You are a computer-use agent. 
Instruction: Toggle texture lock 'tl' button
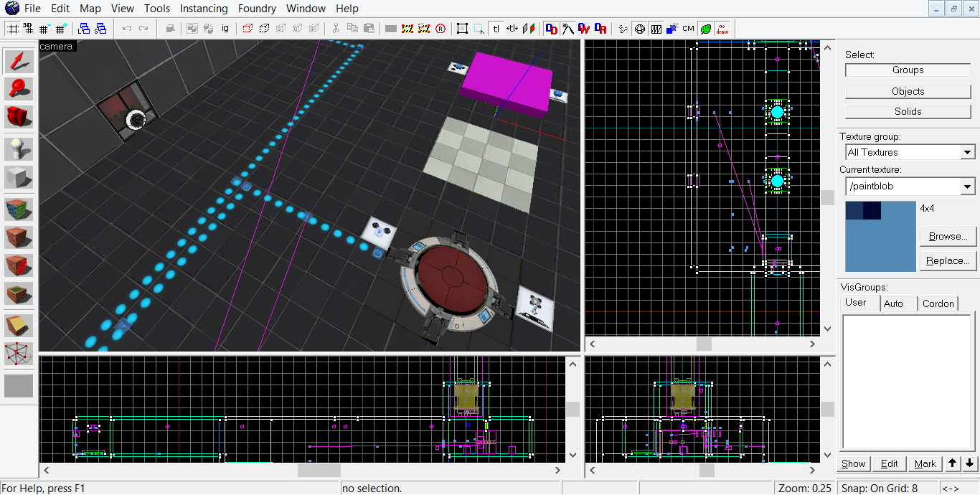tap(496, 29)
